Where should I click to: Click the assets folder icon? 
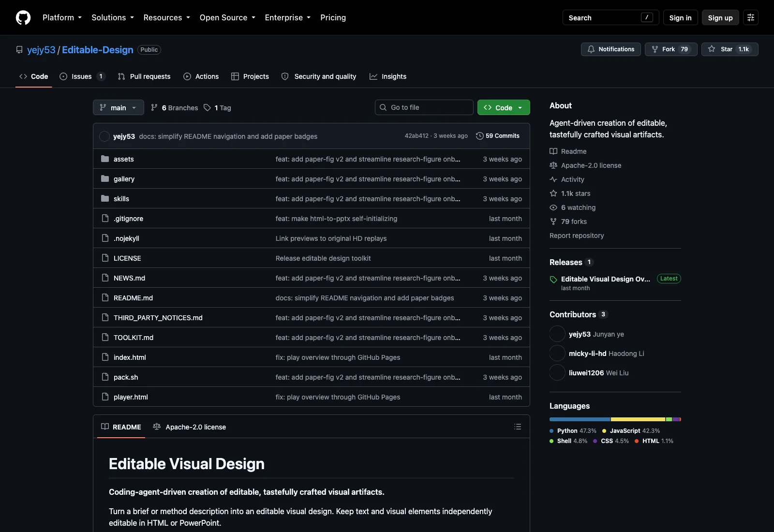tap(105, 159)
